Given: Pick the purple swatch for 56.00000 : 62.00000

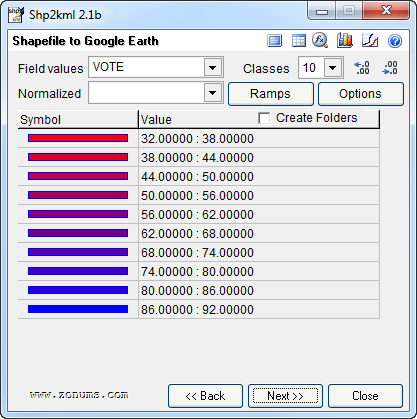Looking at the screenshot, I should [x=78, y=214].
